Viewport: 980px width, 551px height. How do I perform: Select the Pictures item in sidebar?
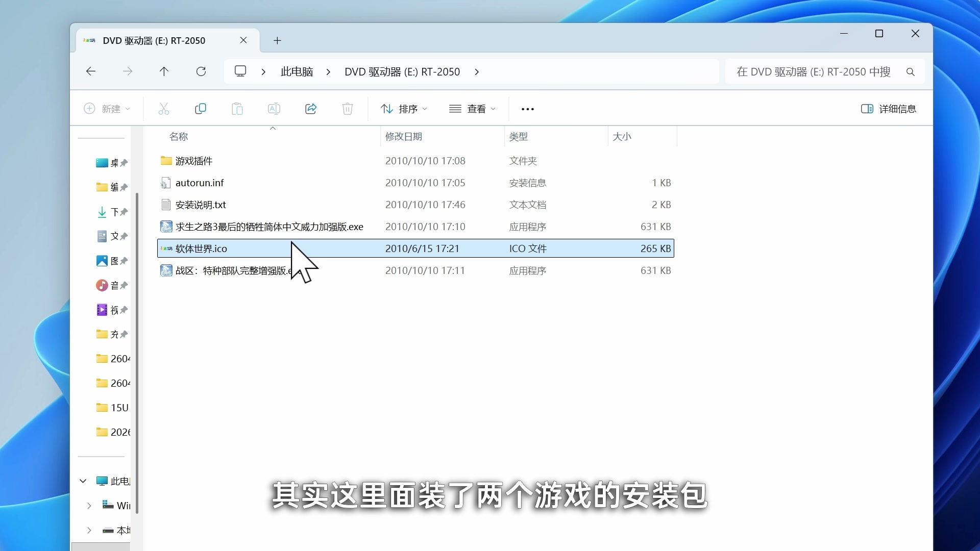click(x=112, y=261)
